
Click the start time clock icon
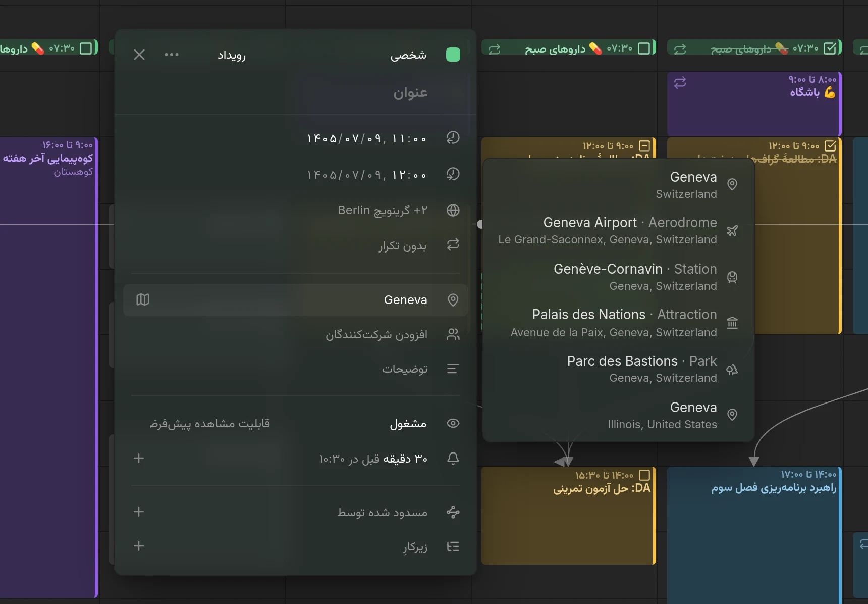click(453, 138)
